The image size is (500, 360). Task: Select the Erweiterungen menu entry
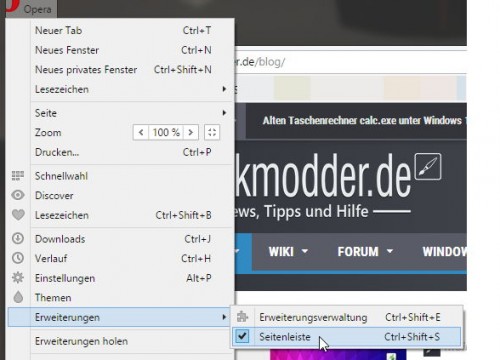[x=119, y=317]
